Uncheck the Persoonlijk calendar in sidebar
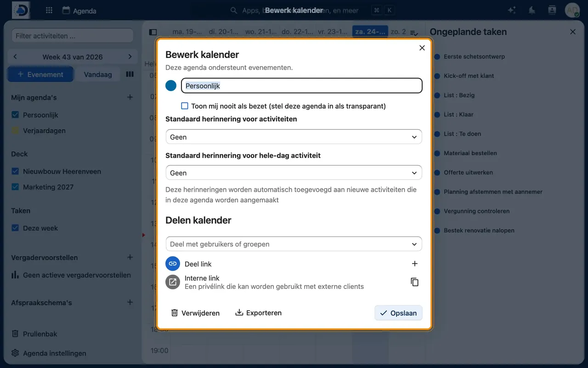 coord(15,115)
